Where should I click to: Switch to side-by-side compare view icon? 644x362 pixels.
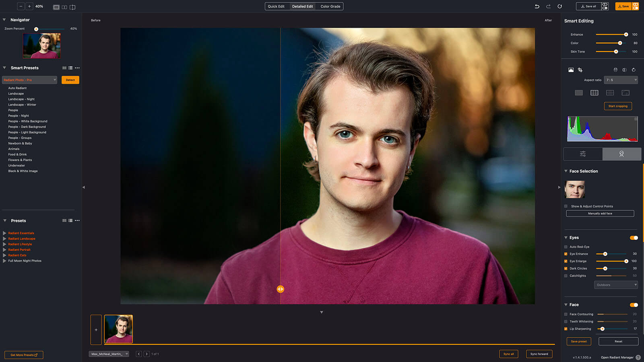coord(64,7)
